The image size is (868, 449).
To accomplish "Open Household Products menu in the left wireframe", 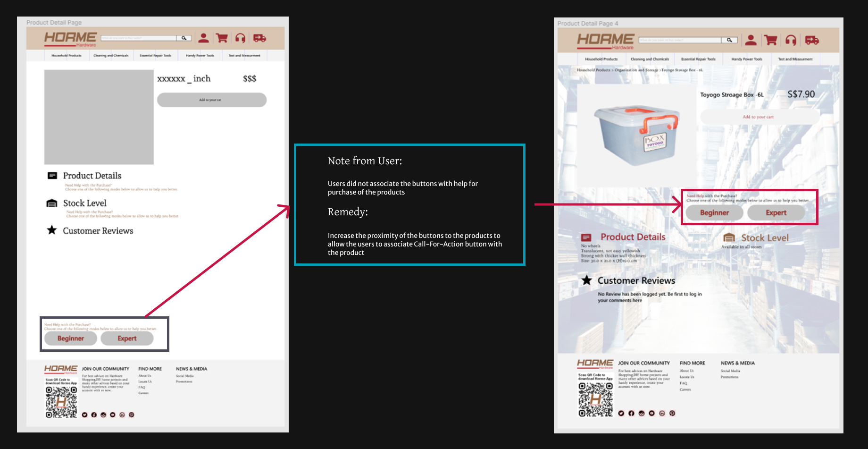I will point(67,56).
